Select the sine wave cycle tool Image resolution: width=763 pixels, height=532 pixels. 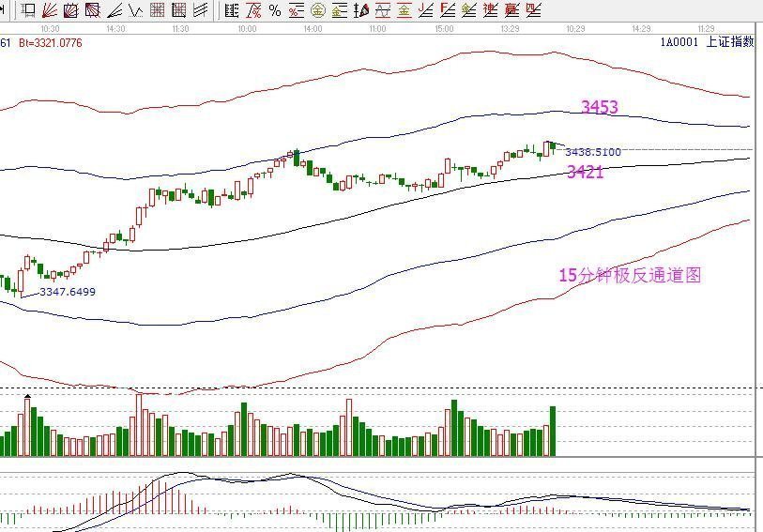[383, 9]
